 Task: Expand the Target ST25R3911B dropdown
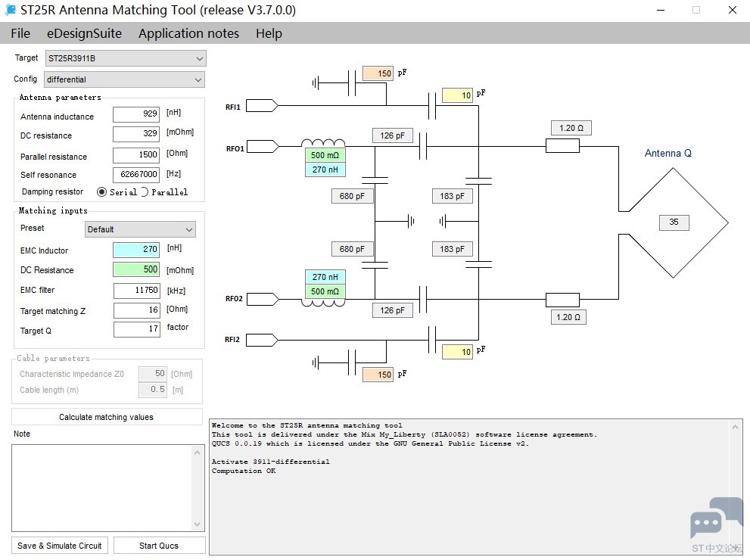pos(126,58)
